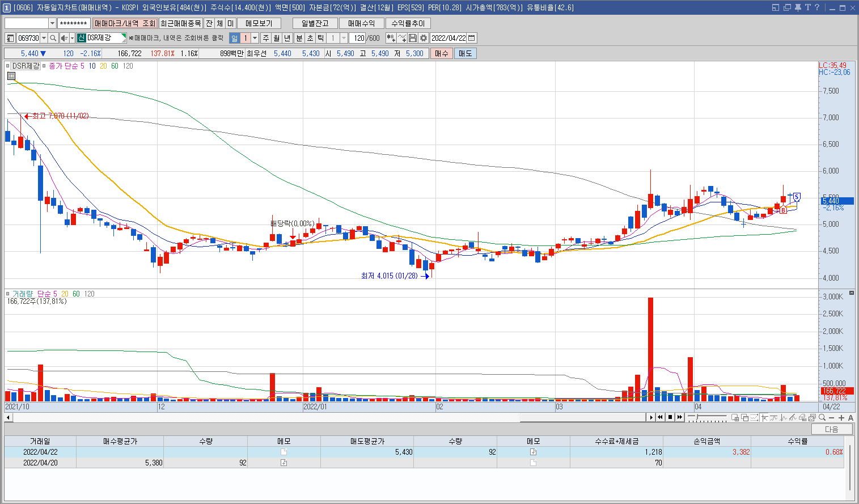Click the 매도 sell button
This screenshot has width=859, height=504.
[x=466, y=53]
